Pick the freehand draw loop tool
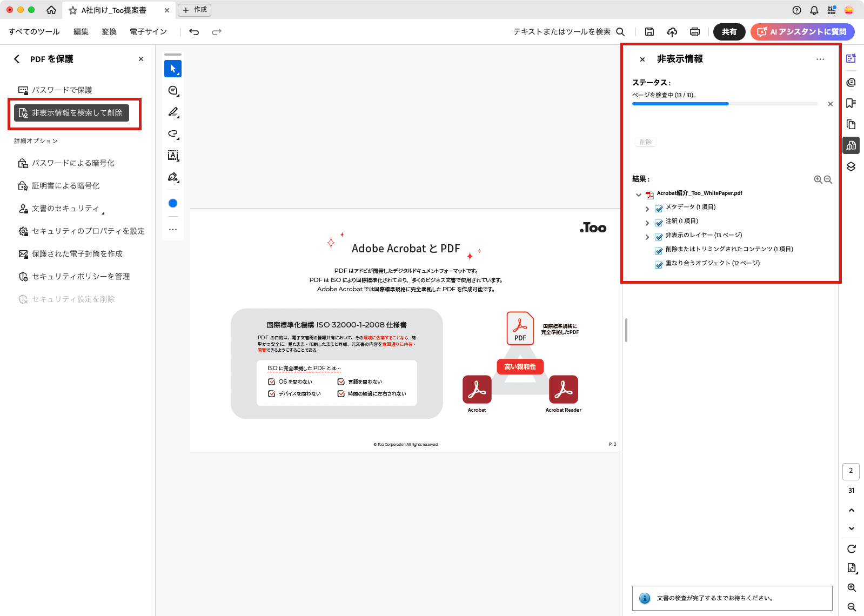This screenshot has height=616, width=864. (173, 133)
